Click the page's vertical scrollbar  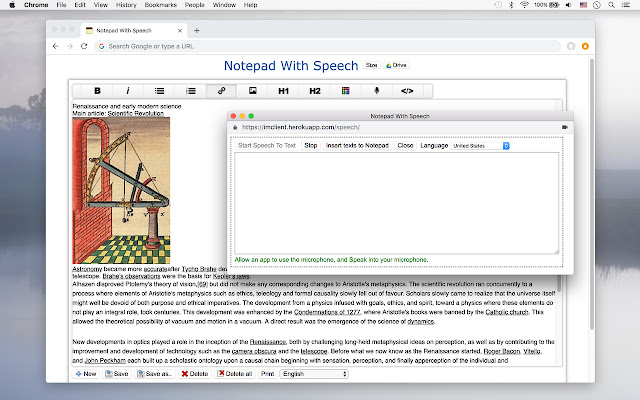pos(592,194)
